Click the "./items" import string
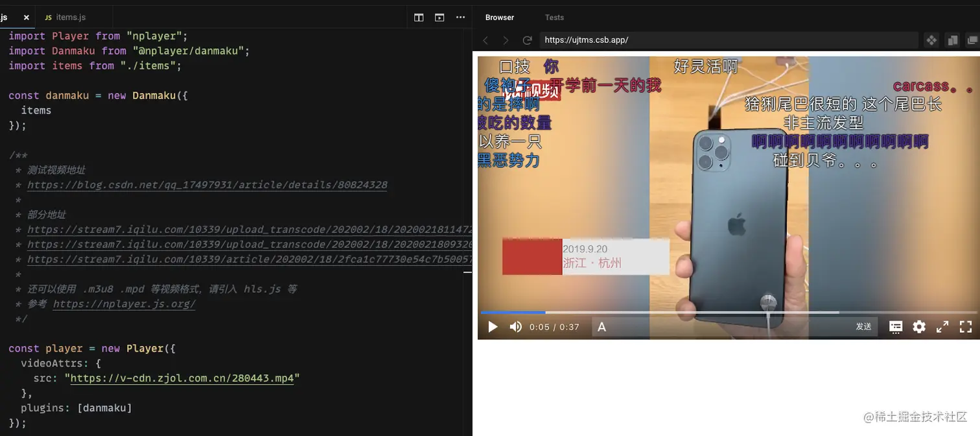This screenshot has width=980, height=436. point(151,66)
